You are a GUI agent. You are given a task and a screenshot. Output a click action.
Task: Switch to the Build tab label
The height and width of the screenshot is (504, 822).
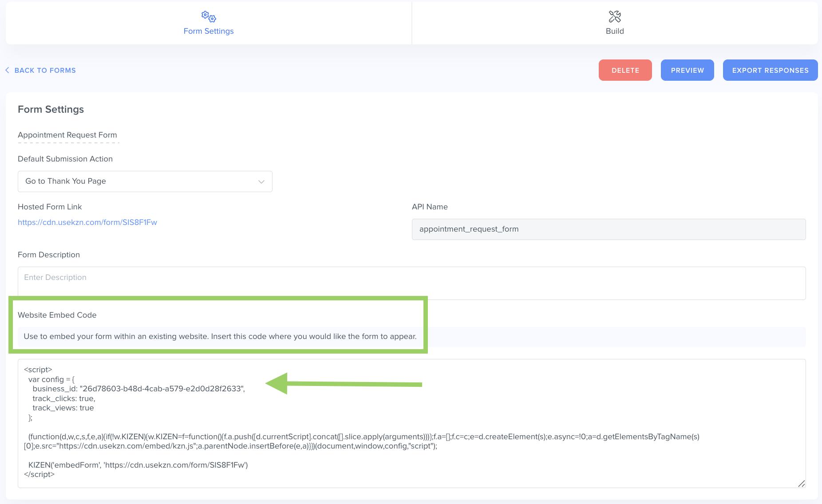615,31
